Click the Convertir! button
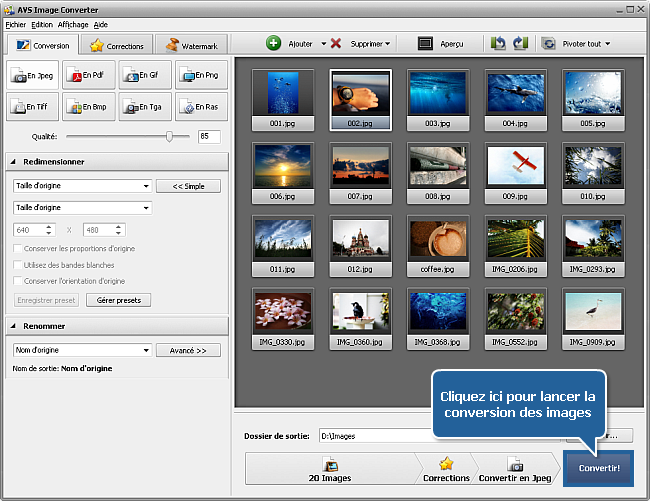 point(598,468)
